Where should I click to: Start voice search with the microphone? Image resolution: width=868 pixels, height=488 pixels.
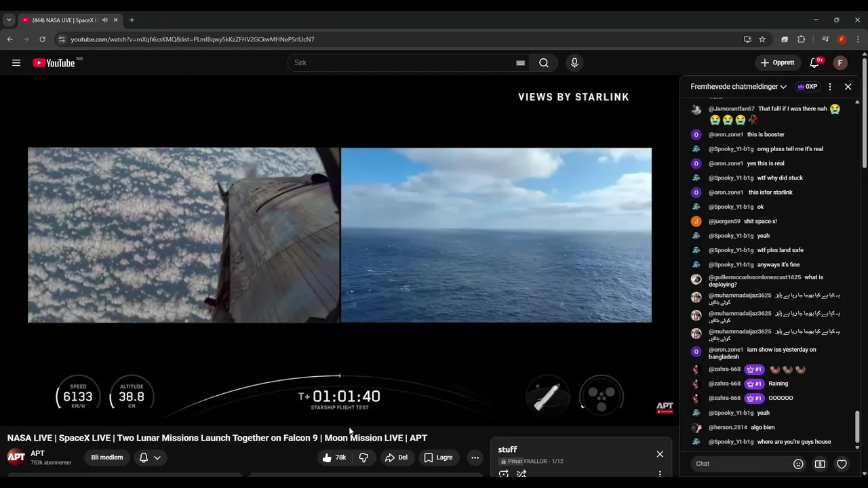tap(574, 63)
